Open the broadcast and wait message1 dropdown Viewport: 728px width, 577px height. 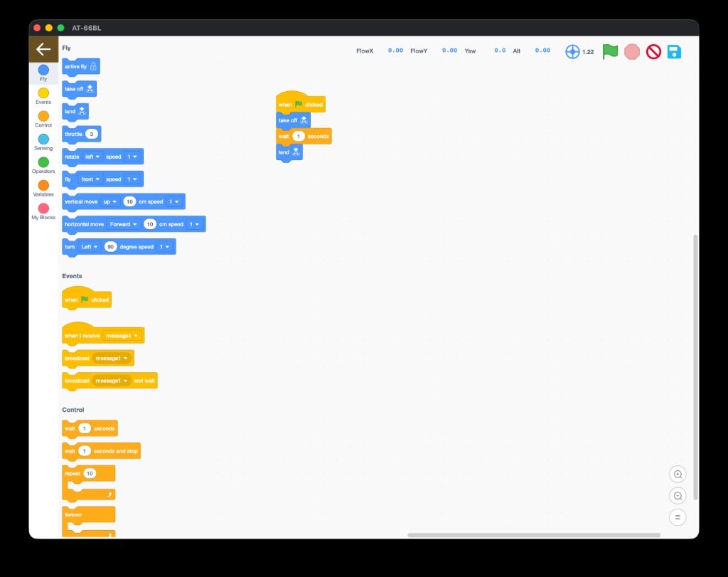click(x=112, y=381)
